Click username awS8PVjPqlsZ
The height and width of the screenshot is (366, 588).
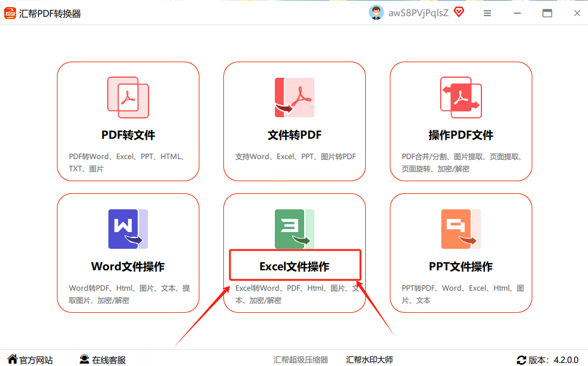[419, 13]
